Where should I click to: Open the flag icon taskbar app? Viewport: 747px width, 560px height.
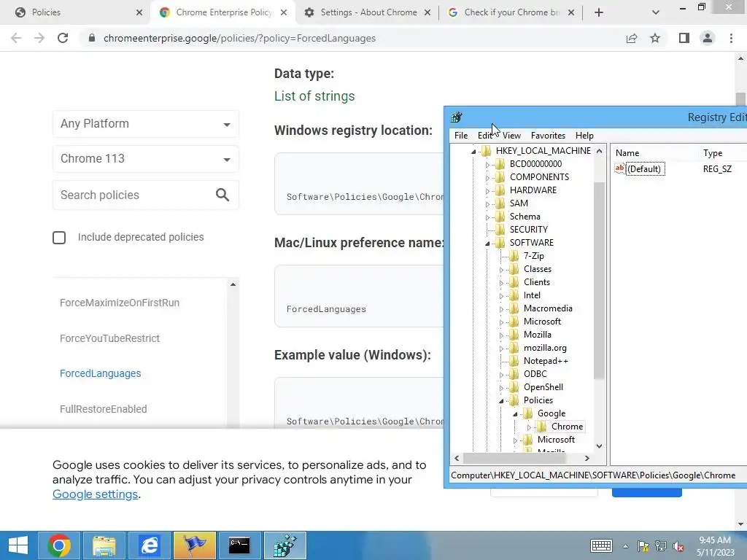click(x=194, y=545)
